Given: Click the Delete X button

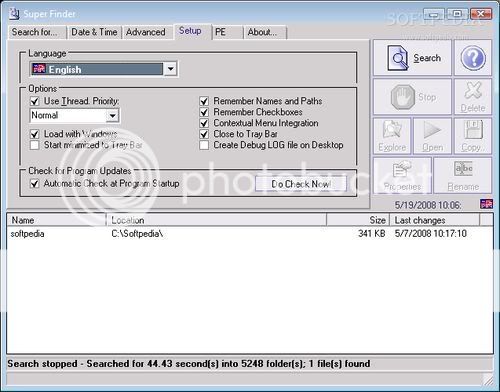Looking at the screenshot, I should click(x=473, y=97).
